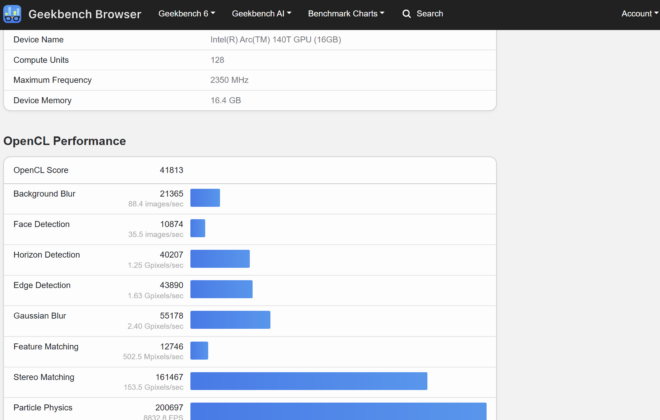Click the Search link in navbar
This screenshot has height=420, width=660.
(430, 13)
